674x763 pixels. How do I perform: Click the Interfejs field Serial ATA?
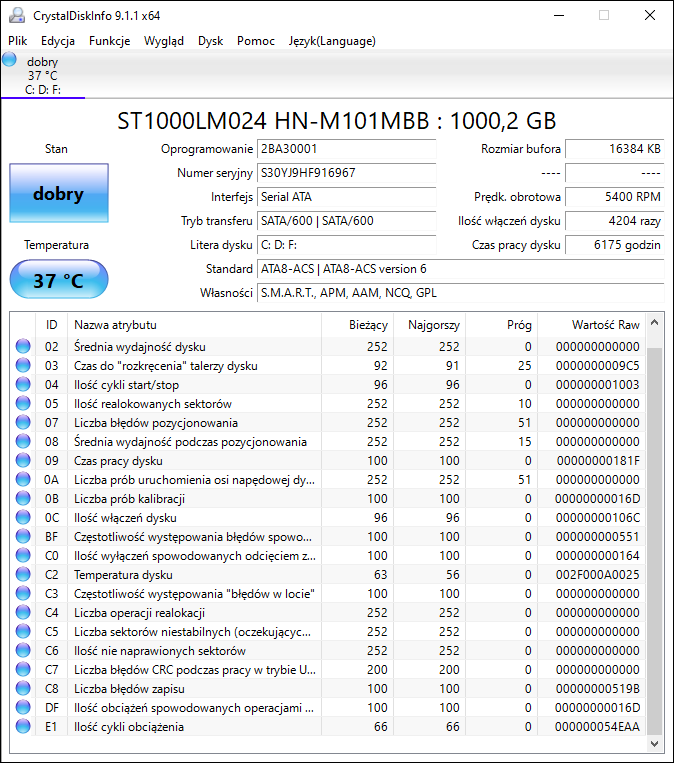346,197
